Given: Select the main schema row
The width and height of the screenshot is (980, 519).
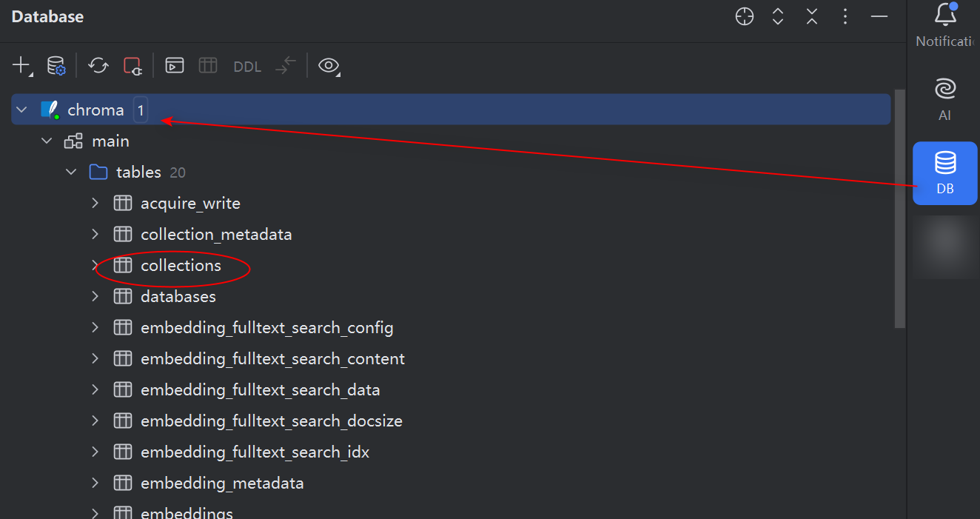Looking at the screenshot, I should coord(451,141).
